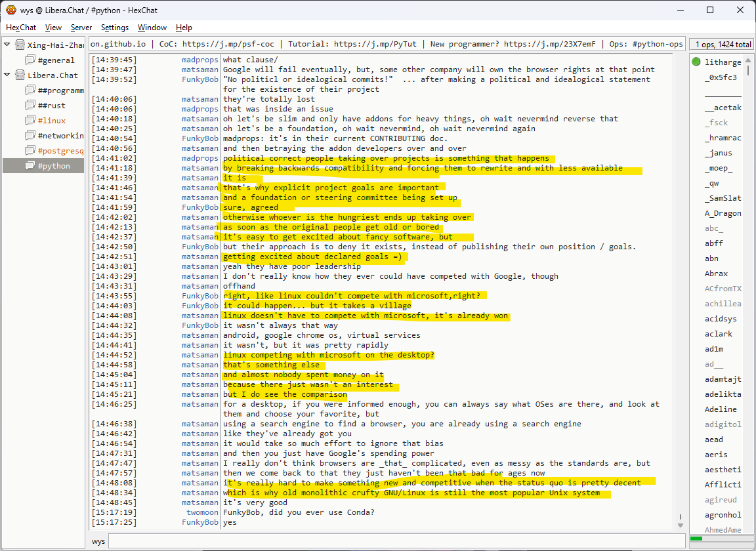The width and height of the screenshot is (756, 551).
Task: Switch to the #networking channel
Action: pyautogui.click(x=60, y=136)
